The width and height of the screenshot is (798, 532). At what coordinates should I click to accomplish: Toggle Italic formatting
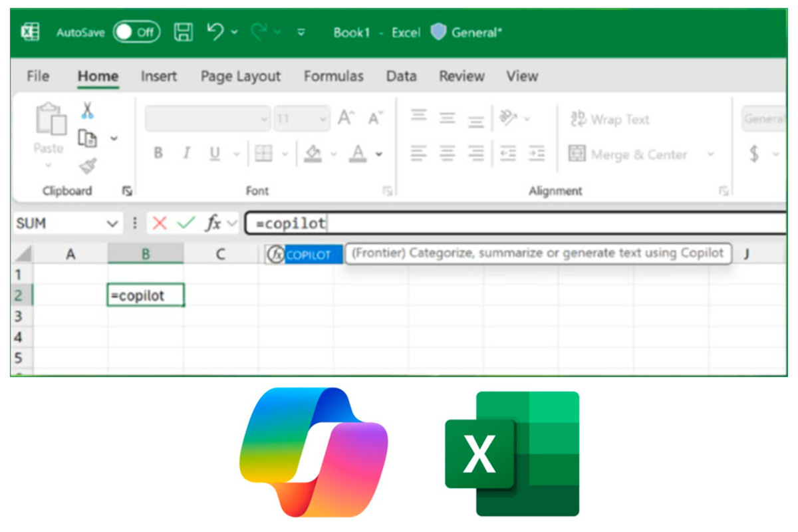(x=187, y=154)
